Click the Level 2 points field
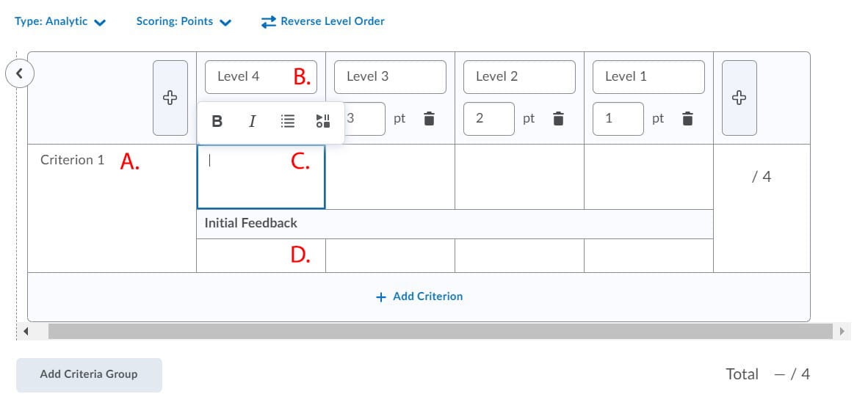 (x=488, y=118)
